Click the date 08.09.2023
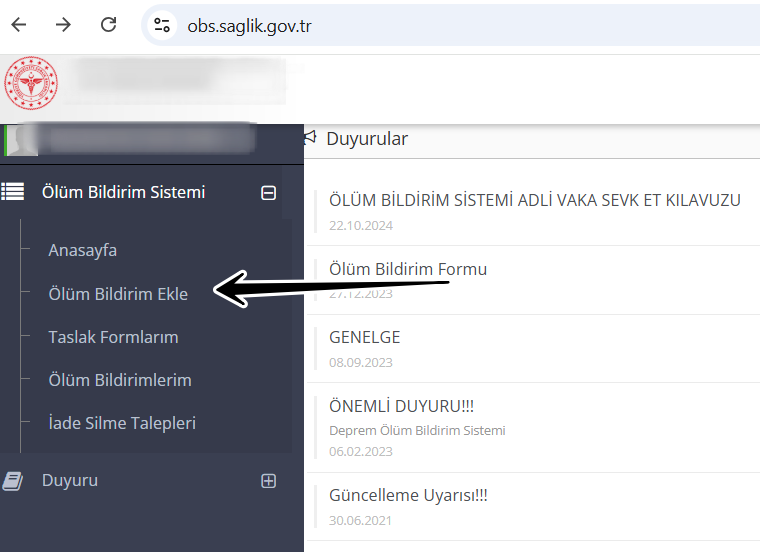The height and width of the screenshot is (553, 760). point(361,363)
